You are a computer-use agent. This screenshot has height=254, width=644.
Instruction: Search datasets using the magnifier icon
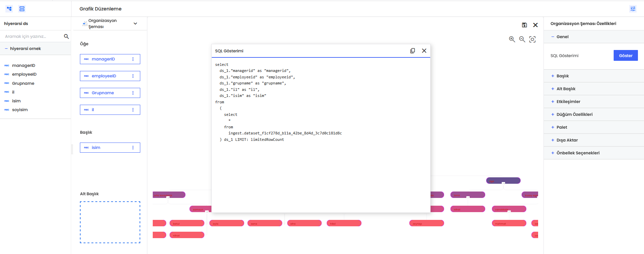66,36
